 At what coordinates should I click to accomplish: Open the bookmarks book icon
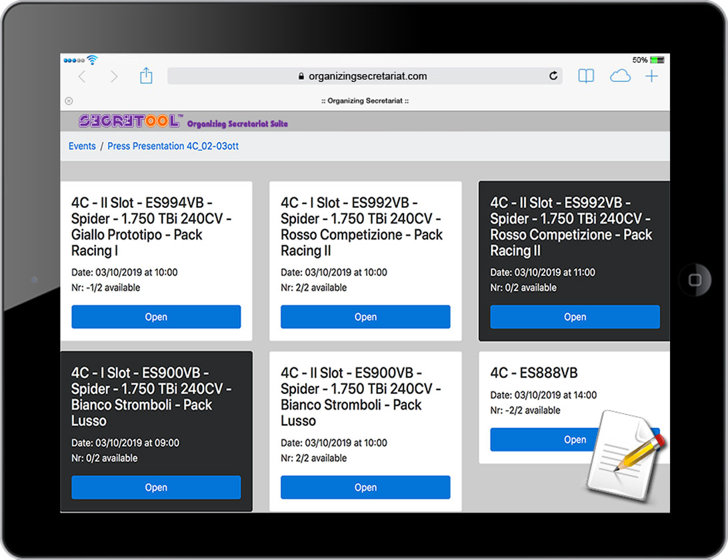pos(586,76)
